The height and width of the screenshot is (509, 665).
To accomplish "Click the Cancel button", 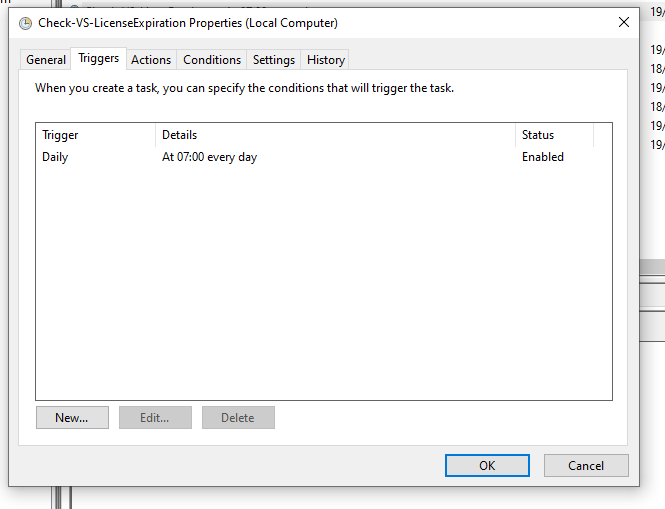I will (586, 465).
